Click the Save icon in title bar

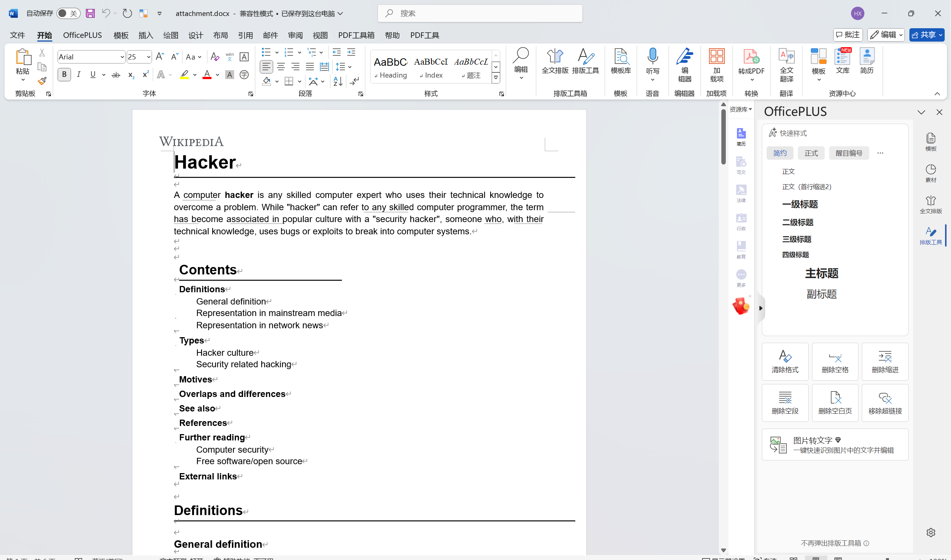90,14
